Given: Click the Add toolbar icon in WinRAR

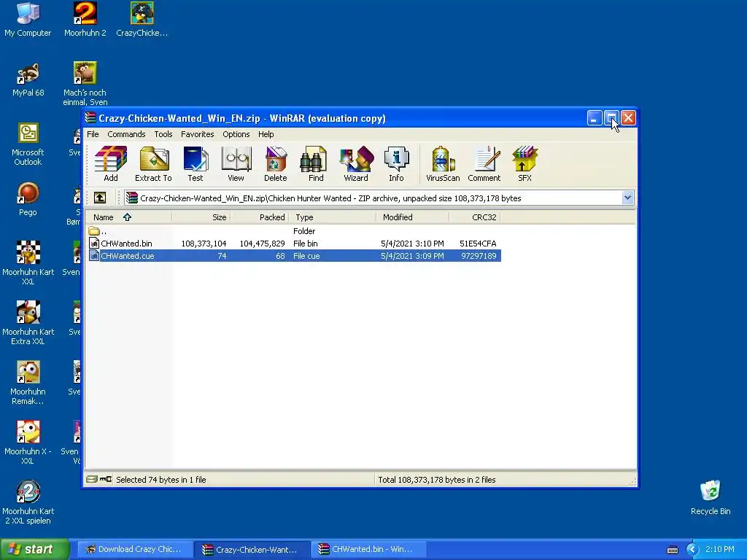Looking at the screenshot, I should point(111,164).
